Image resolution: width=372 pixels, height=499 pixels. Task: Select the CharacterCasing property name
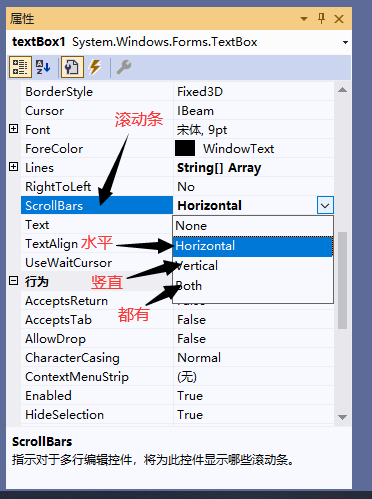(72, 358)
